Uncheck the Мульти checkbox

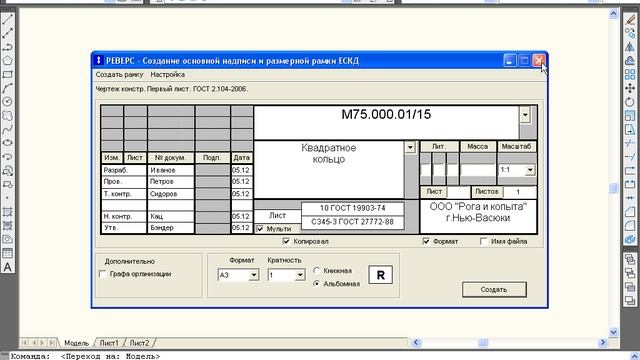(x=260, y=229)
